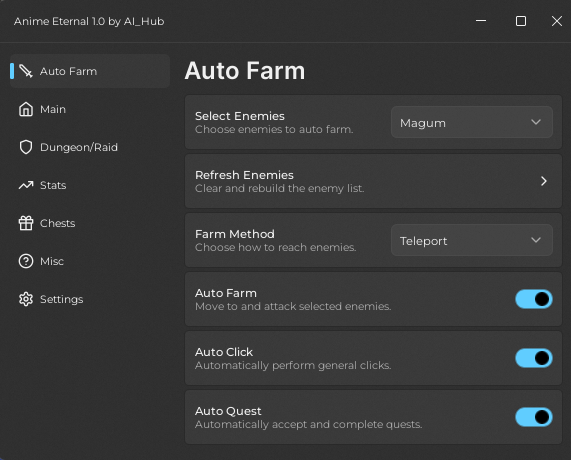571x460 pixels.
Task: Open the Stats tab label
Action: pyautogui.click(x=53, y=185)
